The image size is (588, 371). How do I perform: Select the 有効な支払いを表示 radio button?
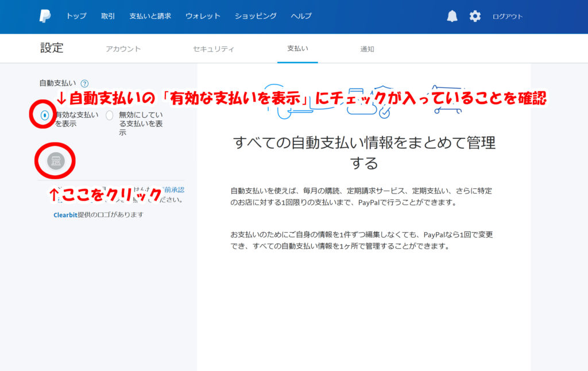coord(45,115)
